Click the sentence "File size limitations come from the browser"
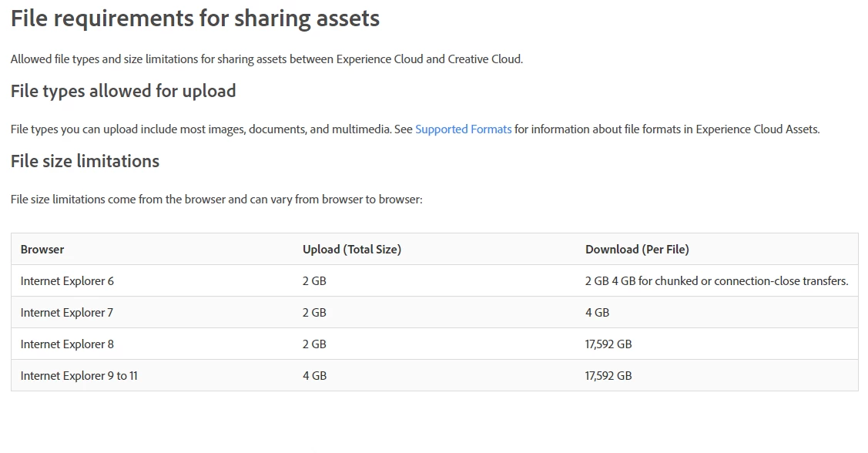The image size is (868, 453). click(x=216, y=200)
